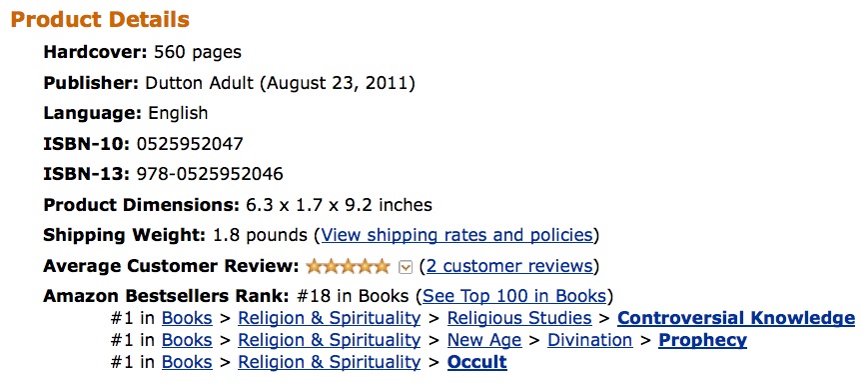Open the 2 customer reviews link
This screenshot has height=384, width=868.
509,266
